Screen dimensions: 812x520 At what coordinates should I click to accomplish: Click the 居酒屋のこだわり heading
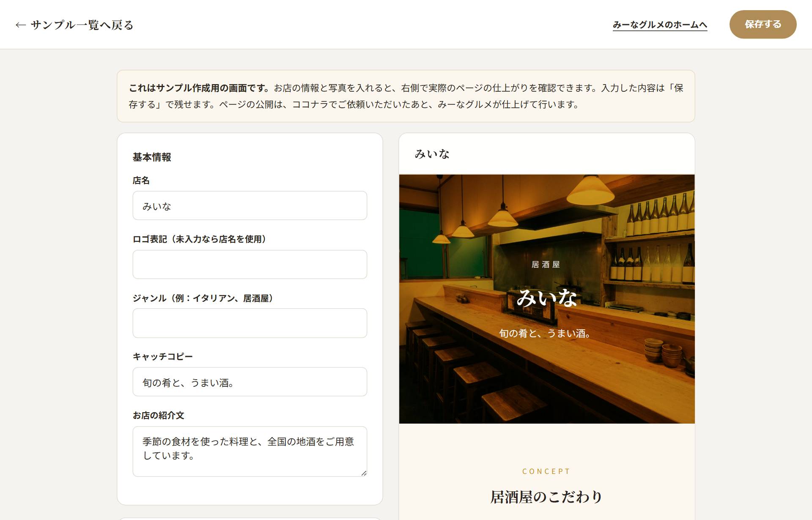click(x=546, y=497)
